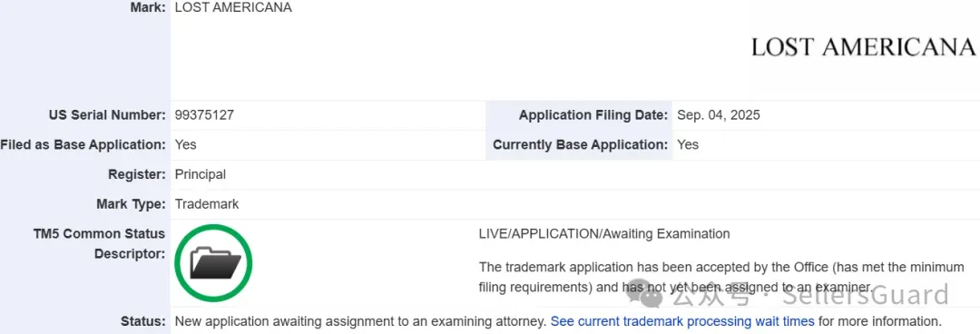Click the Mark Type label
Screen dimensions: 980x334
pos(132,204)
